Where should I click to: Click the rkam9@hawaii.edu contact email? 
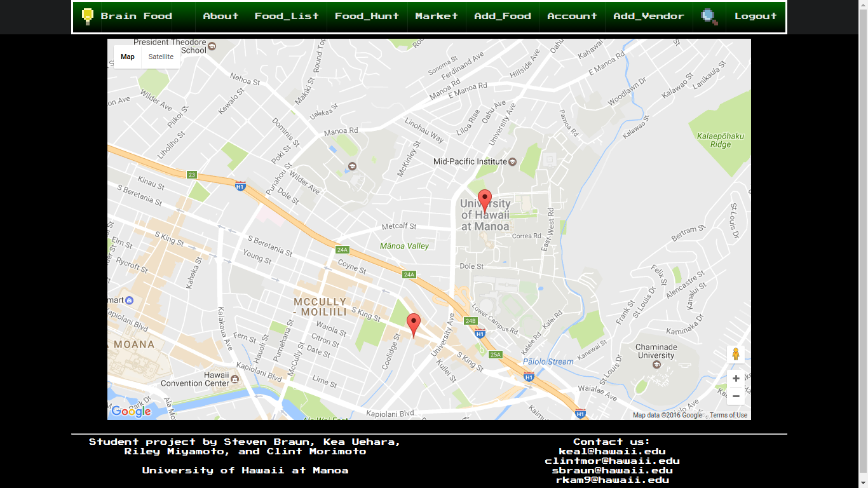[612, 480]
